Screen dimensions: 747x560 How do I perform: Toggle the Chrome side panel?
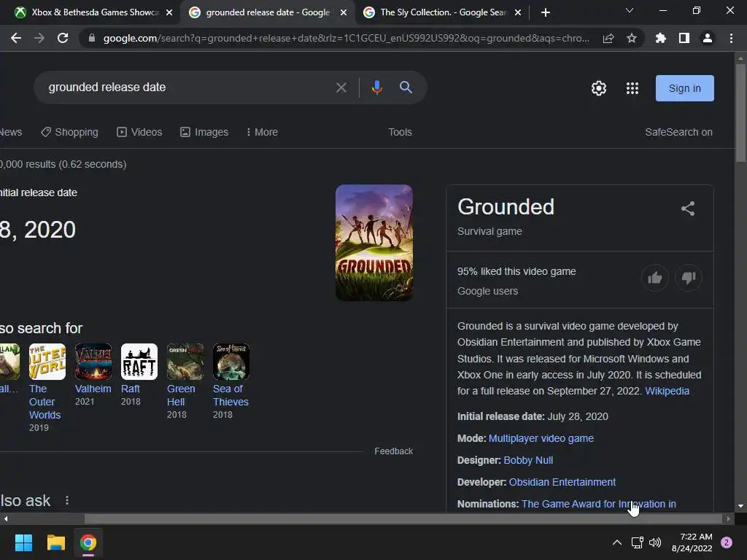[x=684, y=38]
